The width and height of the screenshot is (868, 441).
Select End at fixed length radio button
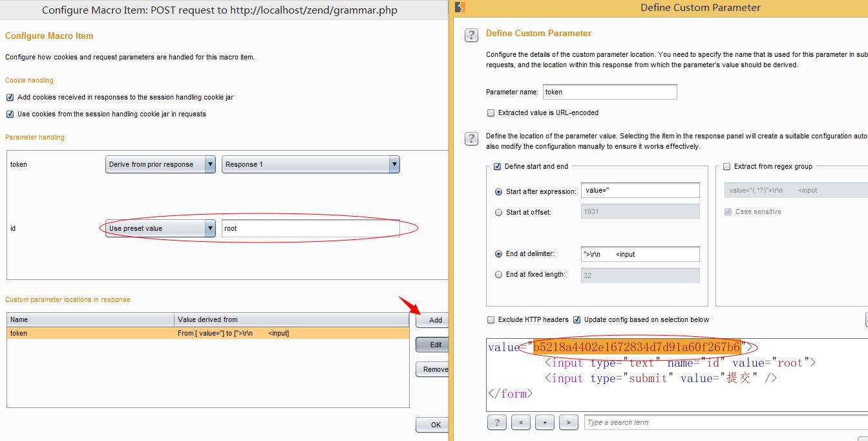pos(498,274)
